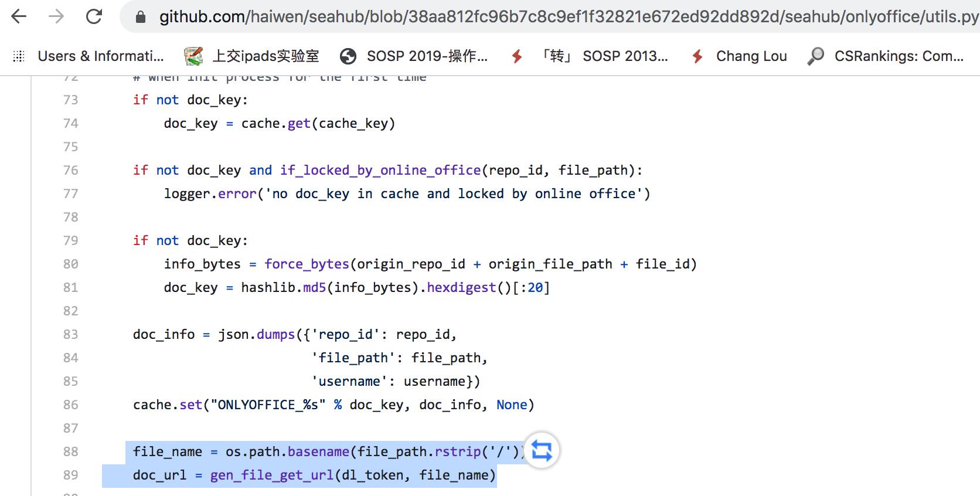Open 上交ipads实验室 bookmark
Viewport: 980px width, 496px height.
pos(251,56)
